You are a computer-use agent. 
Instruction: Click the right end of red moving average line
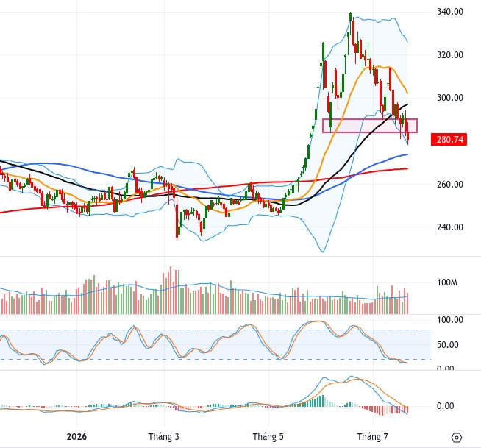(x=407, y=168)
